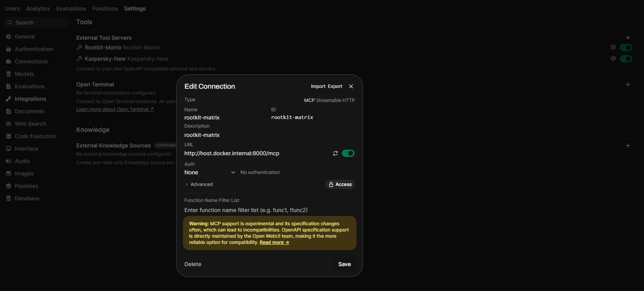Click the Code Execution terminal icon
This screenshot has height=291, width=644.
pos(9,136)
